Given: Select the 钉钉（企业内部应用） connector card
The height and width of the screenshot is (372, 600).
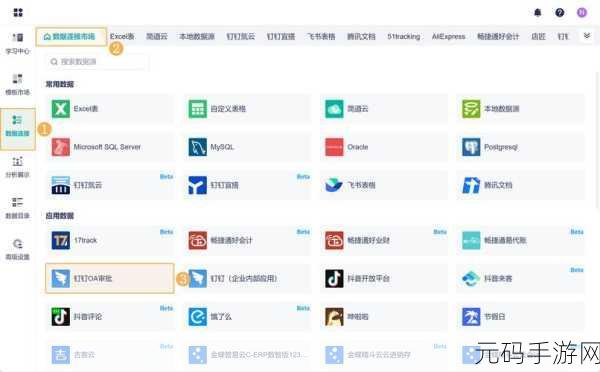Looking at the screenshot, I should click(x=247, y=278).
